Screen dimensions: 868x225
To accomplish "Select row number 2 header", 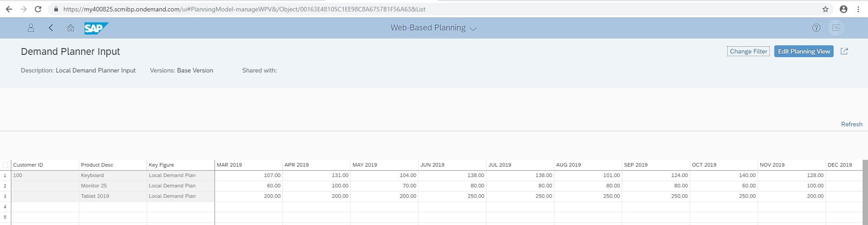I will [5, 186].
